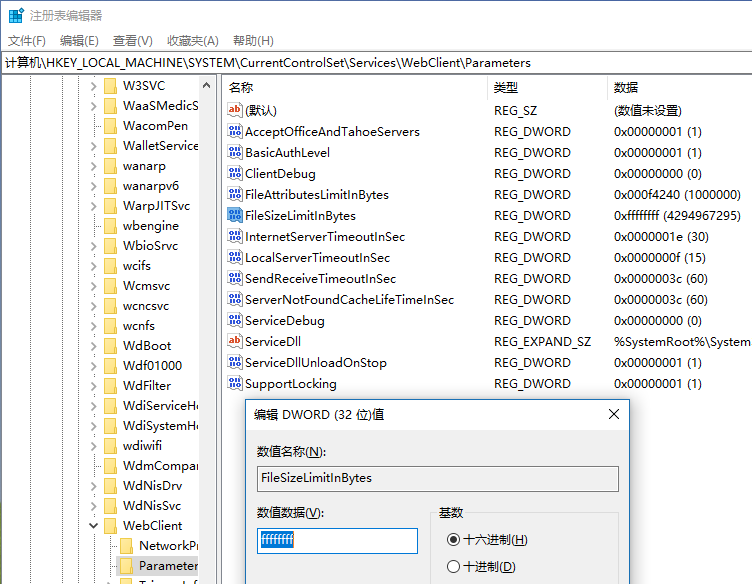The image size is (752, 584).
Task: Open the 帮助(H) menu
Action: click(253, 41)
